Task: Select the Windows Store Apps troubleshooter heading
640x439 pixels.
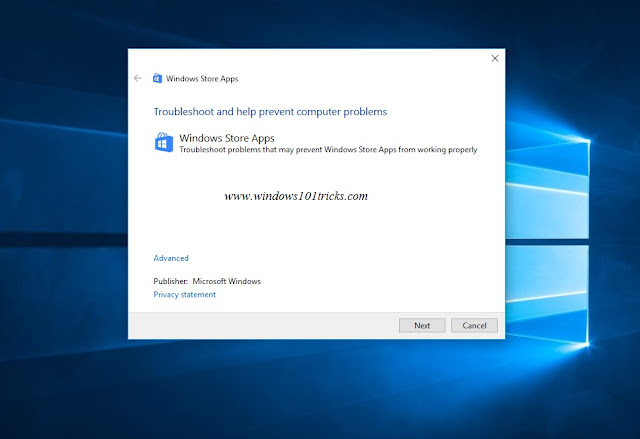Action: click(227, 138)
